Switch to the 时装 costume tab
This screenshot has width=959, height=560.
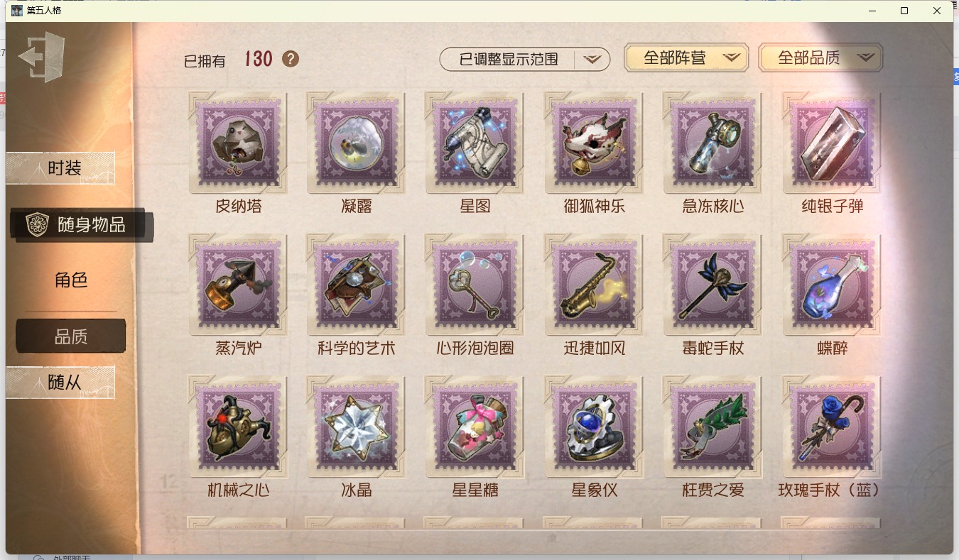pos(60,168)
